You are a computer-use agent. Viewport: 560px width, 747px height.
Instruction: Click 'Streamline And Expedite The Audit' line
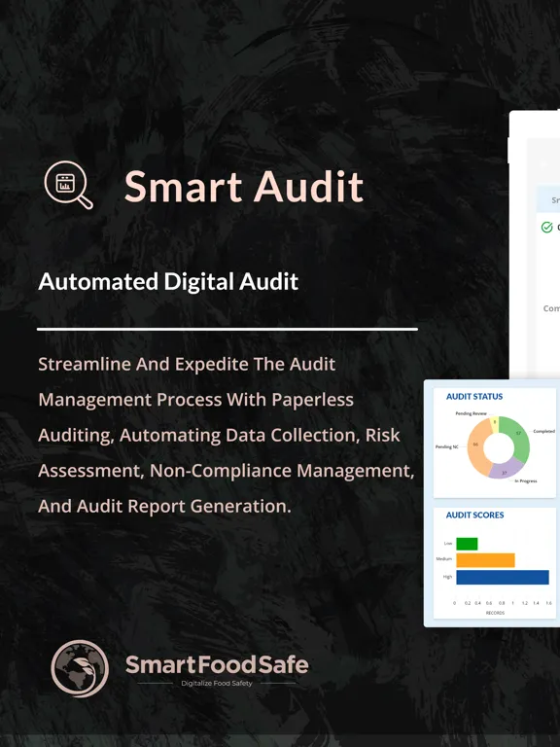tap(187, 365)
